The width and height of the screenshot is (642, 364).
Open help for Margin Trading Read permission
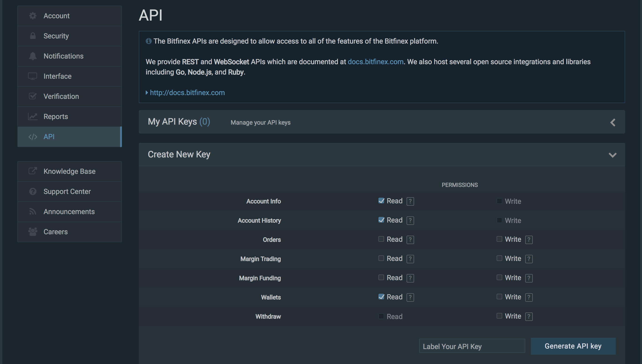pyautogui.click(x=410, y=259)
